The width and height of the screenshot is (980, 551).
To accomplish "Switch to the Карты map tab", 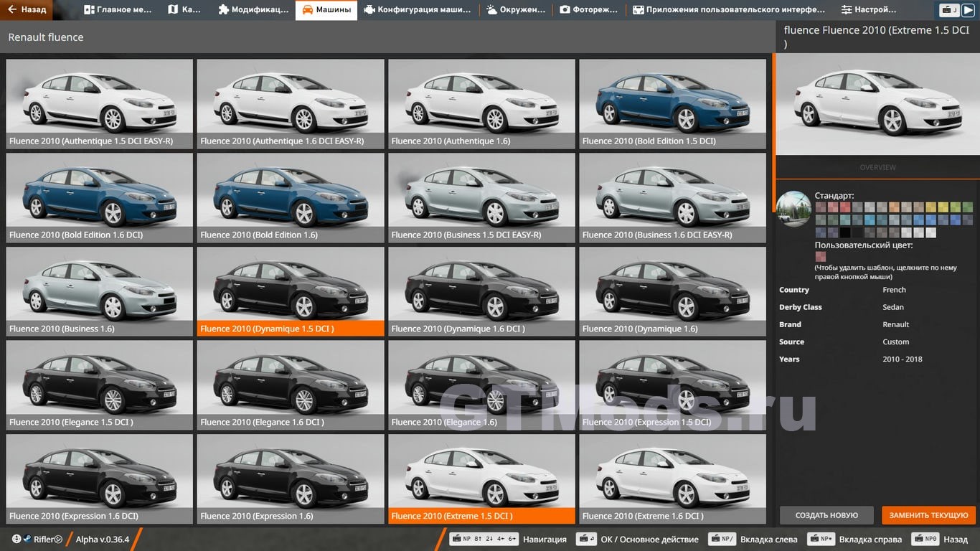I will pos(184,10).
